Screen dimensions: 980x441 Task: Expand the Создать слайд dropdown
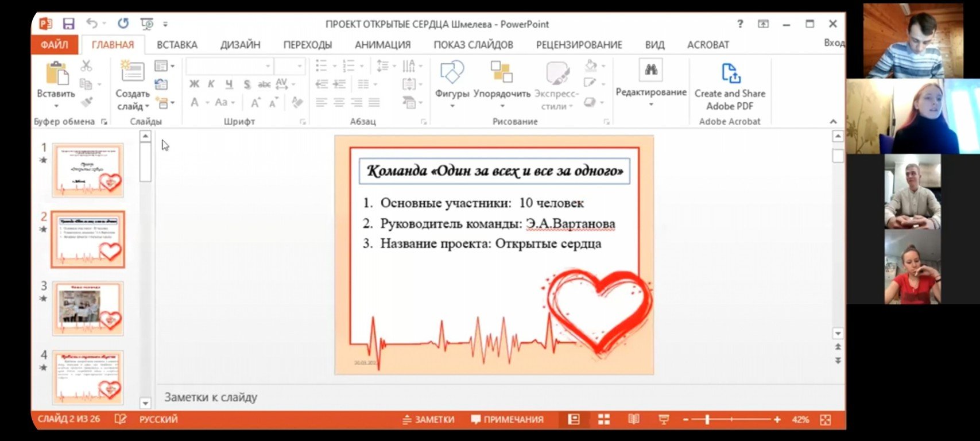click(x=133, y=107)
